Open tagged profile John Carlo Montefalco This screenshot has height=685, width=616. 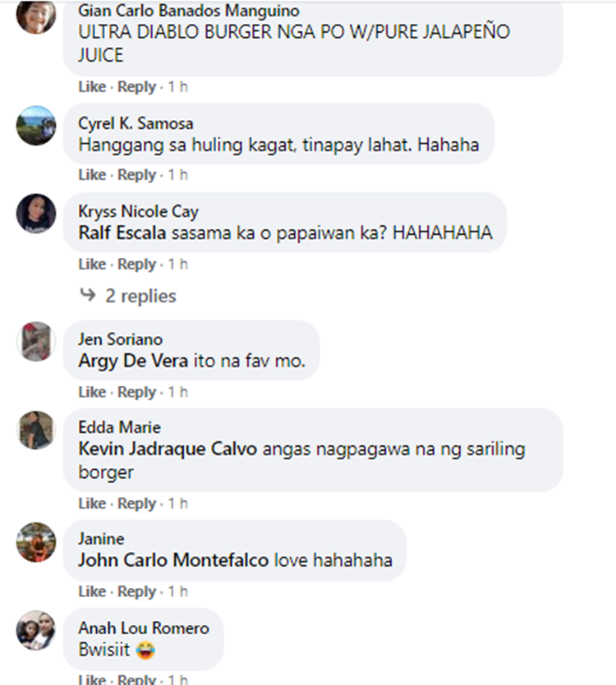173,560
